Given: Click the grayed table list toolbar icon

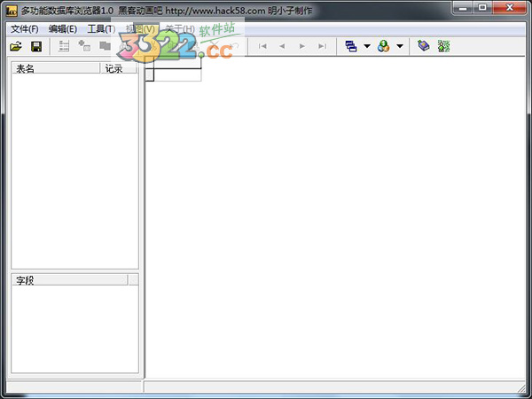Looking at the screenshot, I should click(64, 45).
